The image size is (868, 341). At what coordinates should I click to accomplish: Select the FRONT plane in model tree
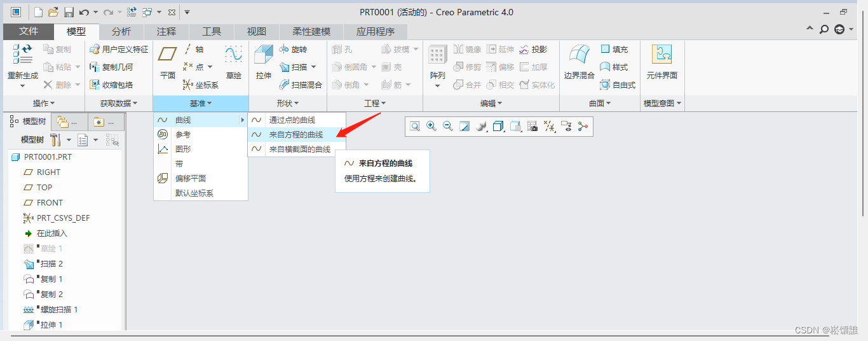click(50, 203)
